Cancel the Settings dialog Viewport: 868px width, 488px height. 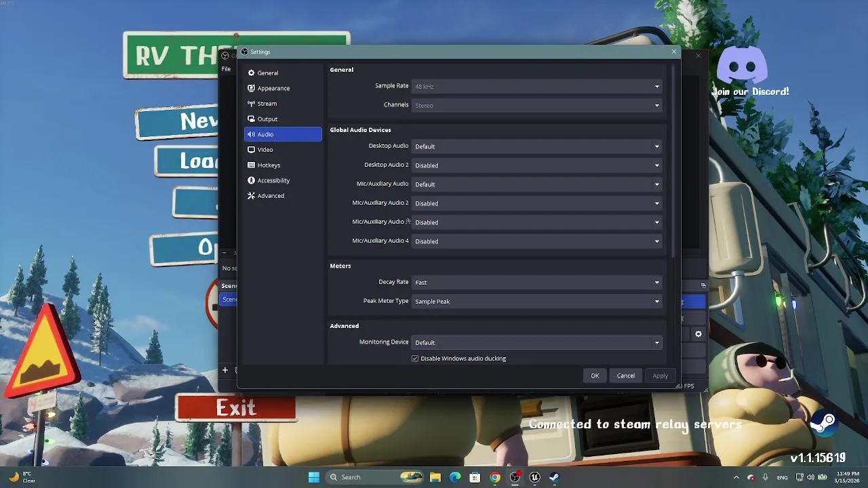(x=625, y=375)
